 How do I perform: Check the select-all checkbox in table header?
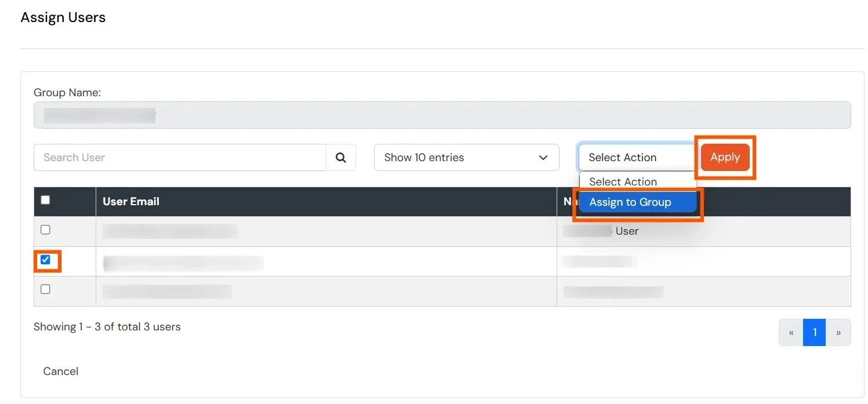(45, 199)
